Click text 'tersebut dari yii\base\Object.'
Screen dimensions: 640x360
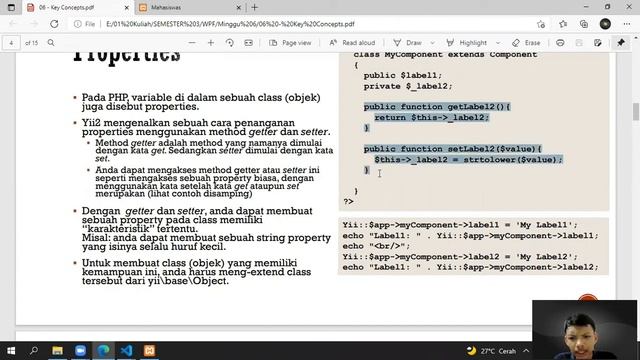(156, 281)
